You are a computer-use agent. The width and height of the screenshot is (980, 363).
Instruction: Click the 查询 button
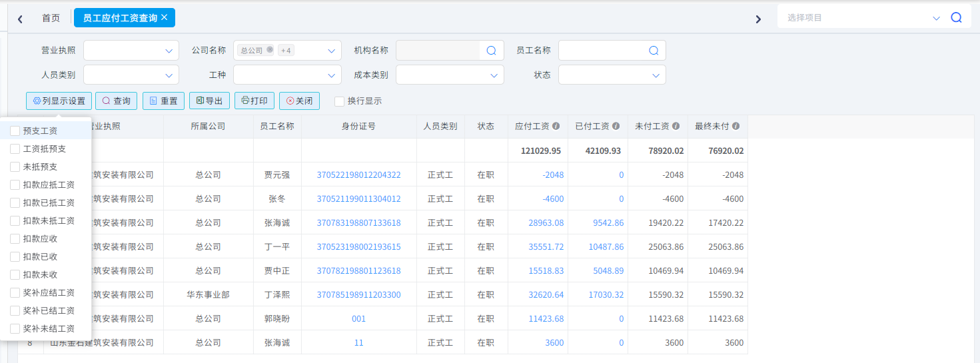point(116,101)
